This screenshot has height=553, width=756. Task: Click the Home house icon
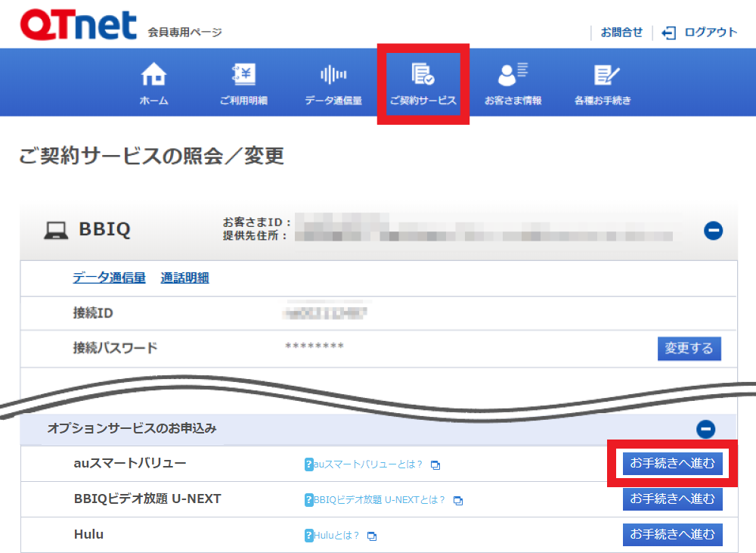[x=153, y=75]
